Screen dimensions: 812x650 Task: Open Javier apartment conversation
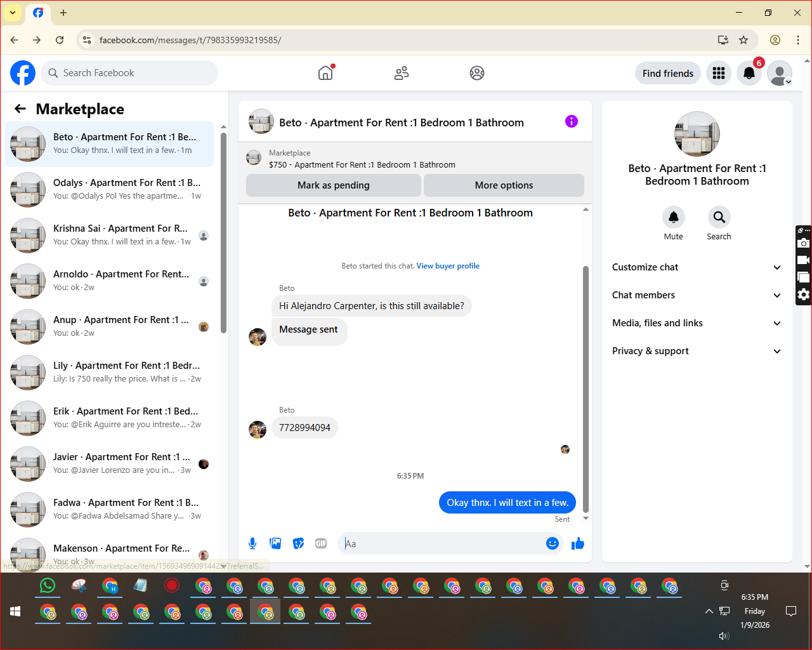coord(110,464)
